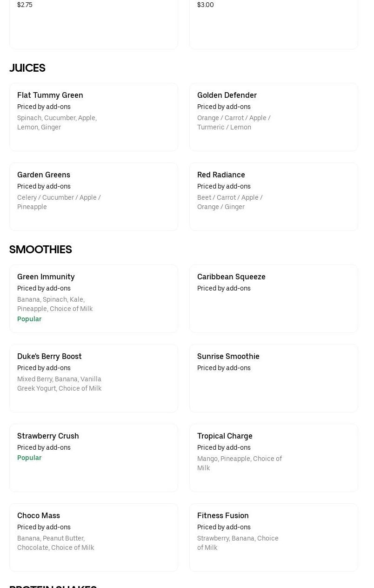Click the Mango, Pineapple, Choice of Milk description
The width and height of the screenshot is (374, 588).
click(239, 463)
